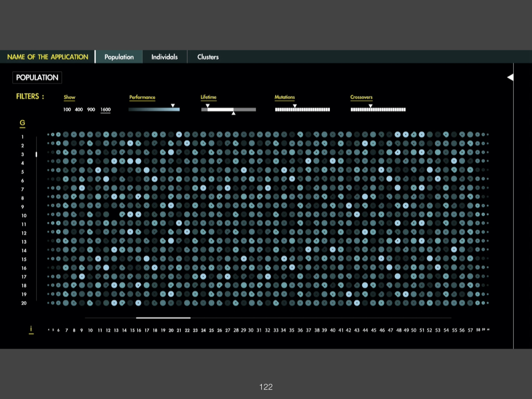
Task: Click the yellow i individuals axis label
Action: pos(31,329)
